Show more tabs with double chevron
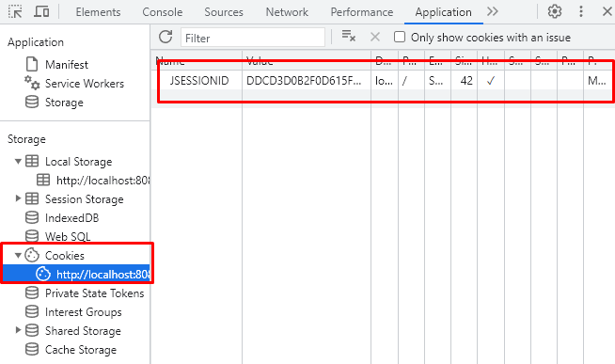This screenshot has height=364, width=615. 492,11
